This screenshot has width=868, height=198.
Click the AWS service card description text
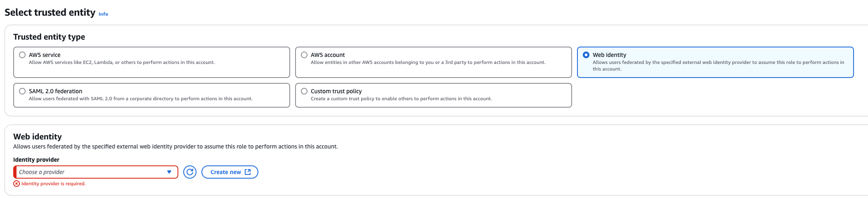(122, 63)
